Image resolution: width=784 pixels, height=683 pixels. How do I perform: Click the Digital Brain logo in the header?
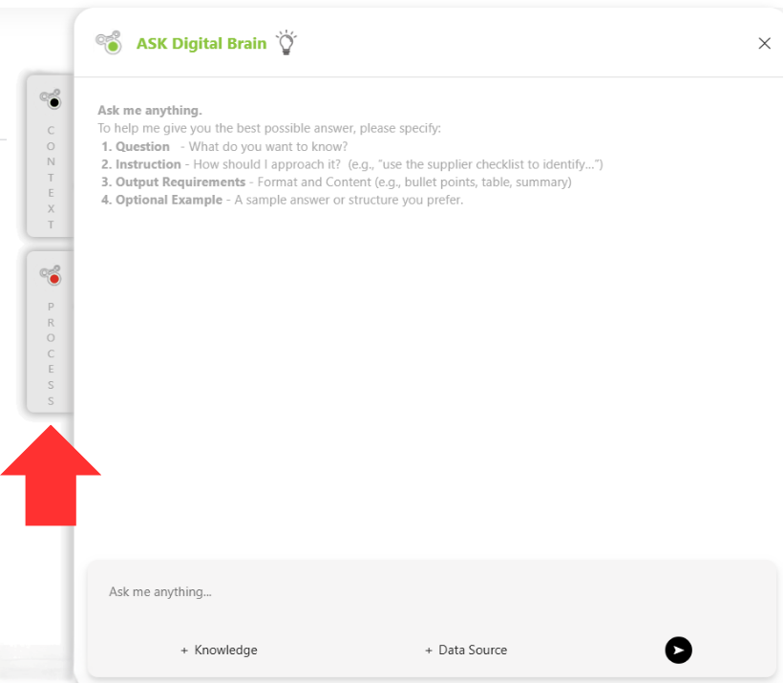pyautogui.click(x=108, y=43)
